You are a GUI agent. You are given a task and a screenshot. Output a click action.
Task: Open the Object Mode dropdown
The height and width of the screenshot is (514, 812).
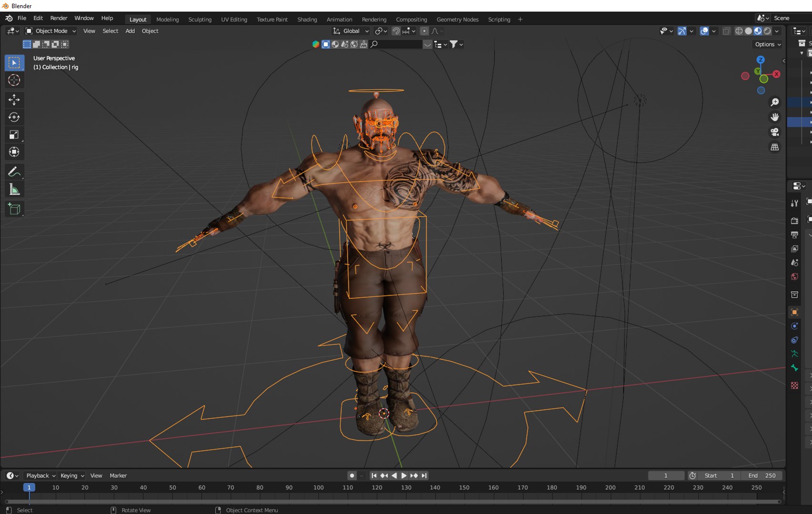(50, 31)
